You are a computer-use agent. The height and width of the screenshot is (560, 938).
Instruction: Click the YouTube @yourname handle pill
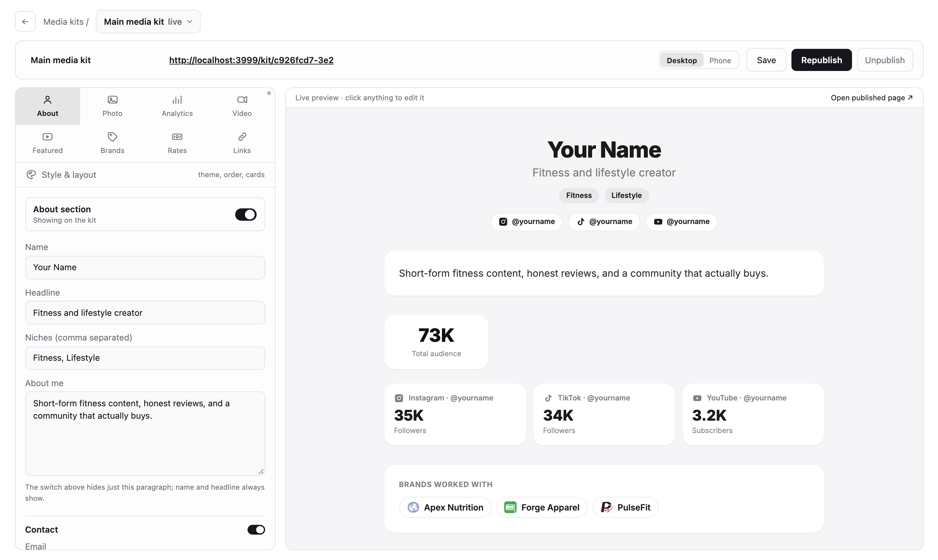coord(681,222)
